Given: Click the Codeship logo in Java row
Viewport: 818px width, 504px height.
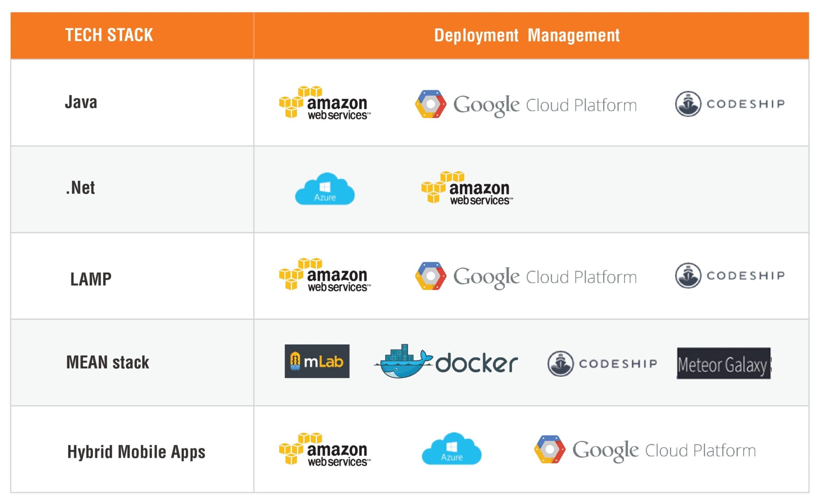Looking at the screenshot, I should [730, 104].
